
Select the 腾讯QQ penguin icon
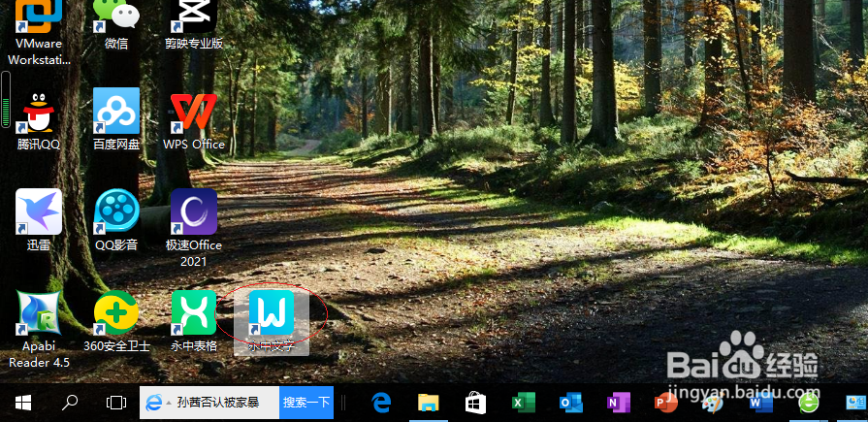point(39,119)
